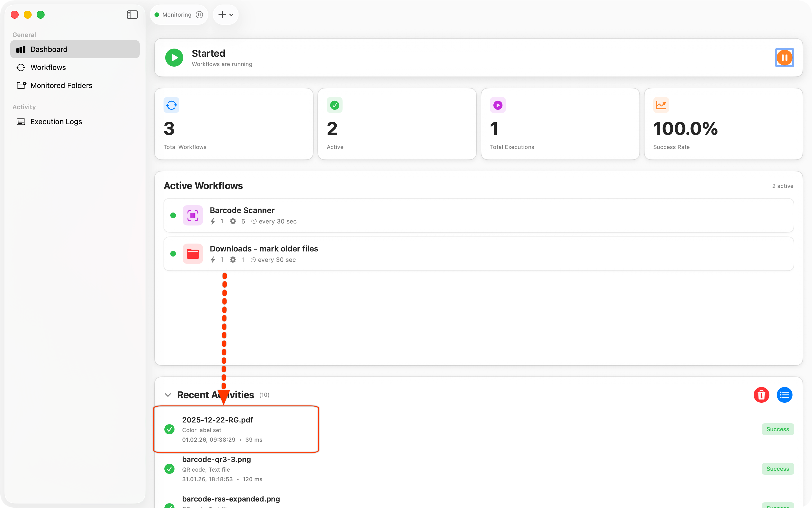Click the green check beside barcode-qr3-3.png
The image size is (812, 508).
pyautogui.click(x=169, y=469)
